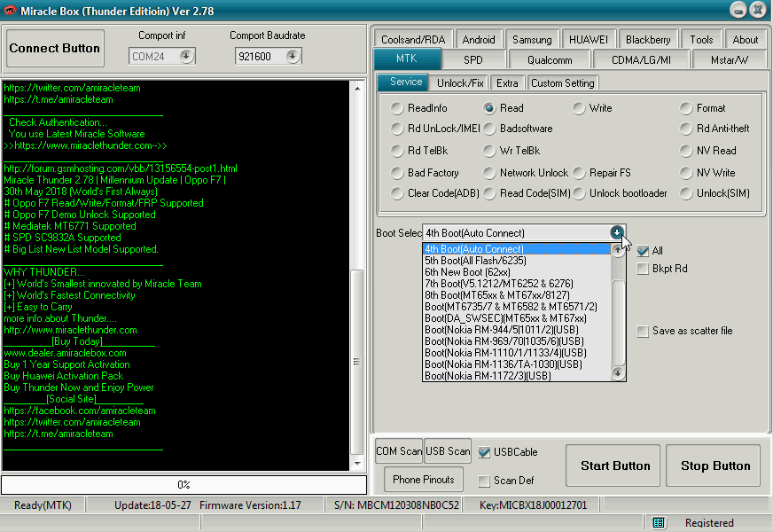Switch to the Qualcomm tab

coord(550,60)
